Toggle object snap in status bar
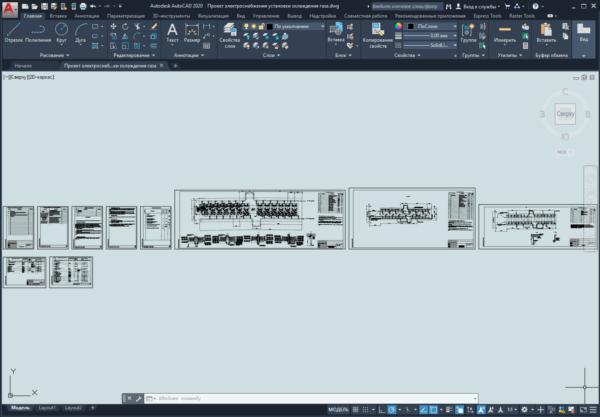The height and width of the screenshot is (417, 600). pyautogui.click(x=433, y=410)
